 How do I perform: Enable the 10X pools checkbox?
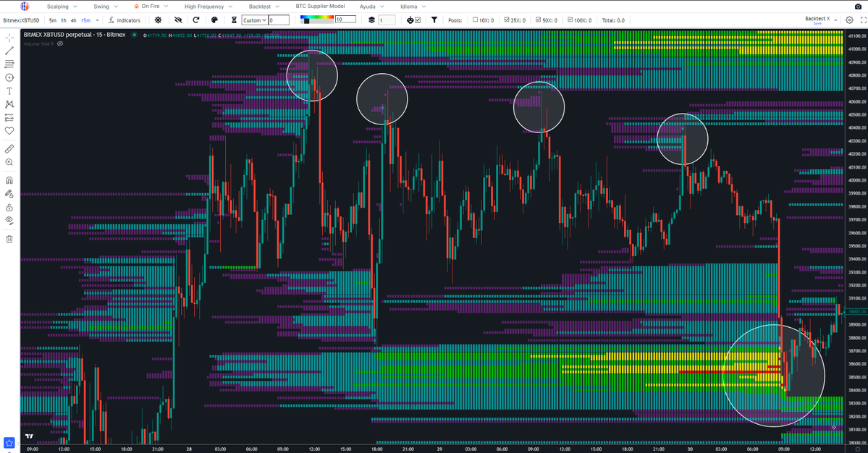pos(476,20)
